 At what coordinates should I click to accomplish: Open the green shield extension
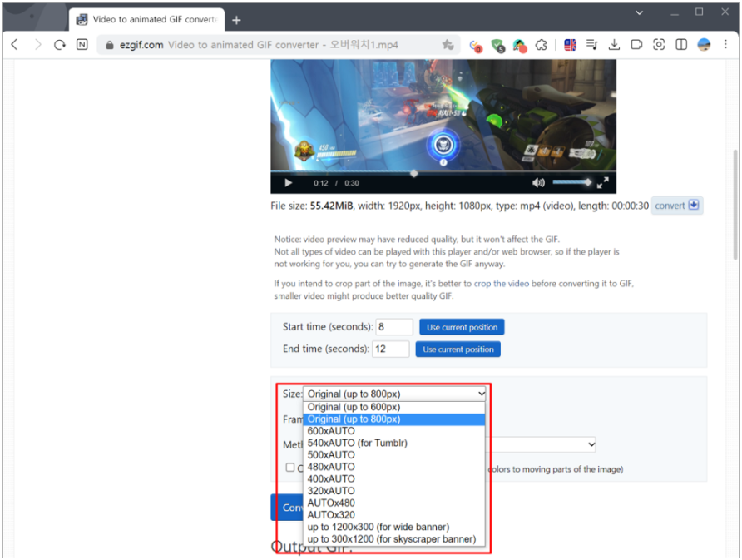point(497,46)
